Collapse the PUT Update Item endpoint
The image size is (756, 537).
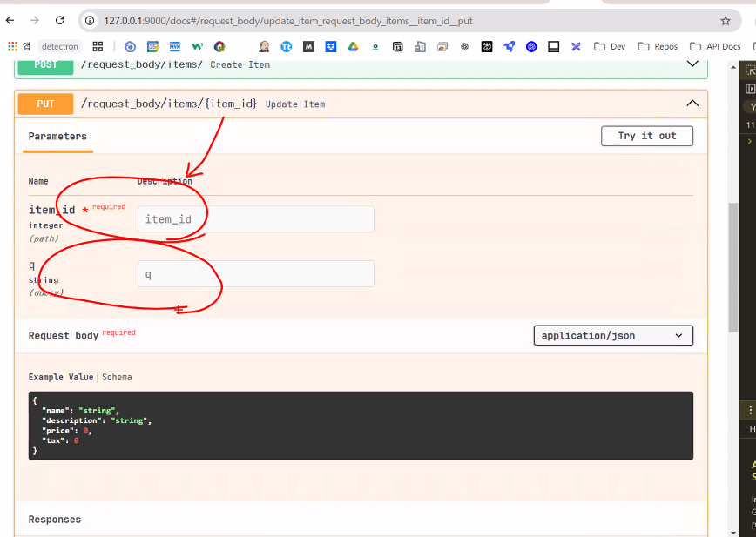click(x=692, y=104)
